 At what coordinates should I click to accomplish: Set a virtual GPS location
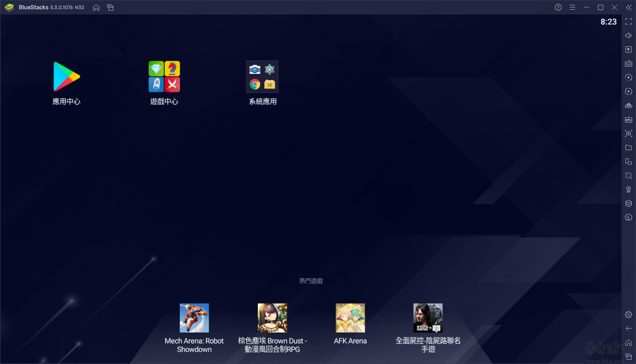(x=629, y=189)
